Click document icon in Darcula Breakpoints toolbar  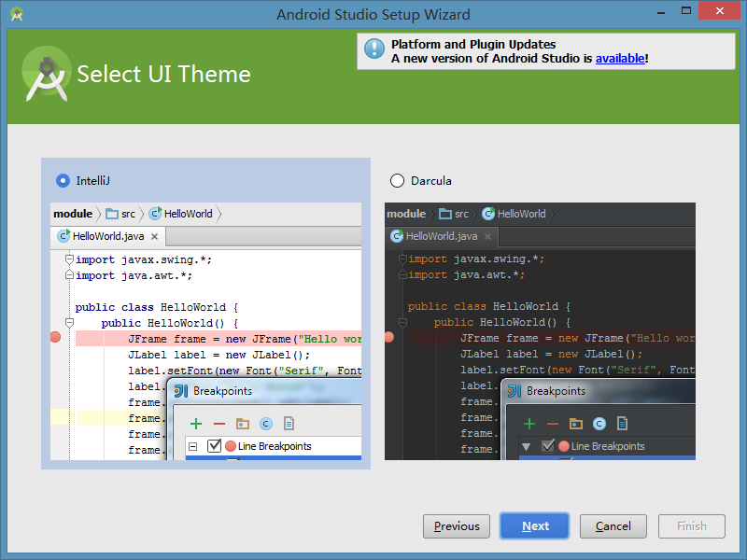(622, 424)
